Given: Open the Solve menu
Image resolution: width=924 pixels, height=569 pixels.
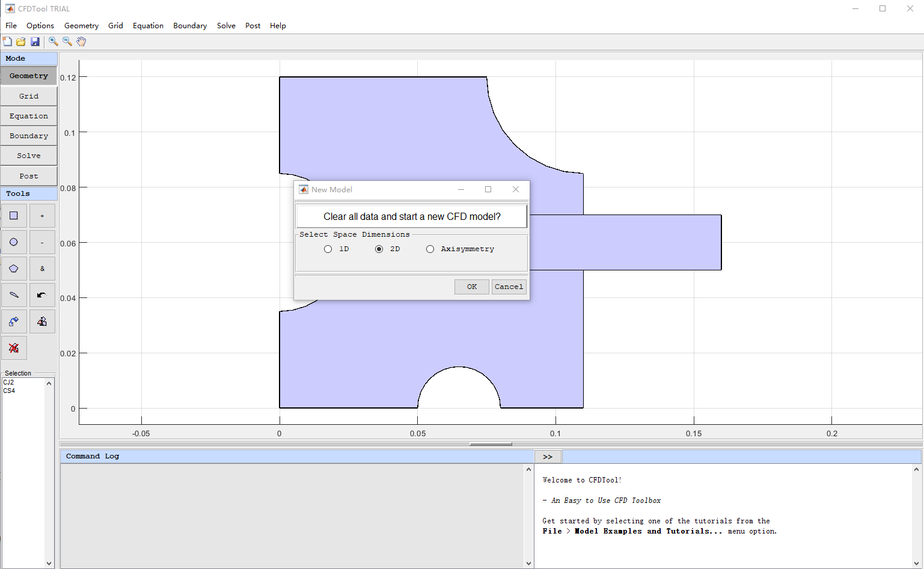Looking at the screenshot, I should click(x=226, y=25).
